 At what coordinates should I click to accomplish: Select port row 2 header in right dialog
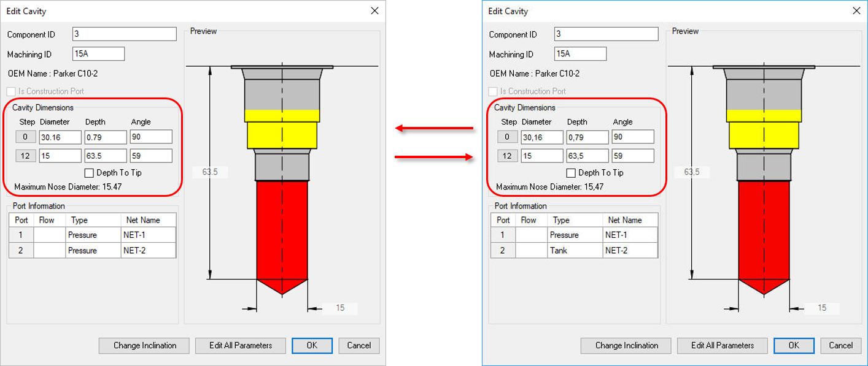pos(503,250)
